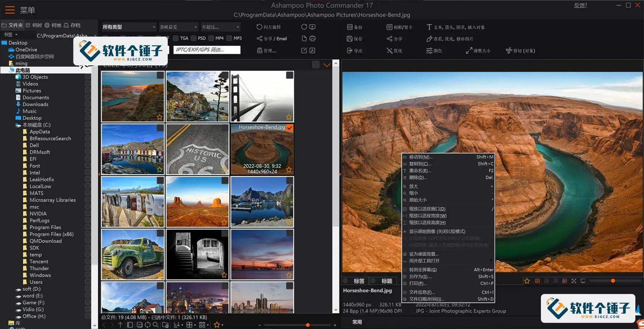644x329 pixels.
Task: Open the 所有类型 file type dropdown
Action: [x=129, y=27]
